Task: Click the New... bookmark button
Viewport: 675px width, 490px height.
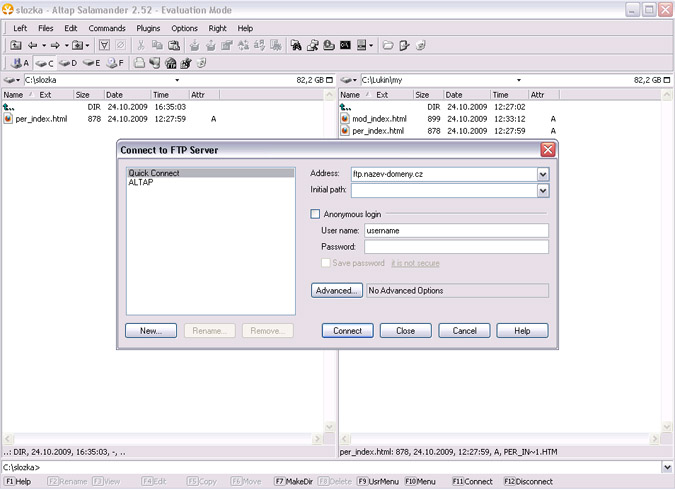Action: coord(151,330)
